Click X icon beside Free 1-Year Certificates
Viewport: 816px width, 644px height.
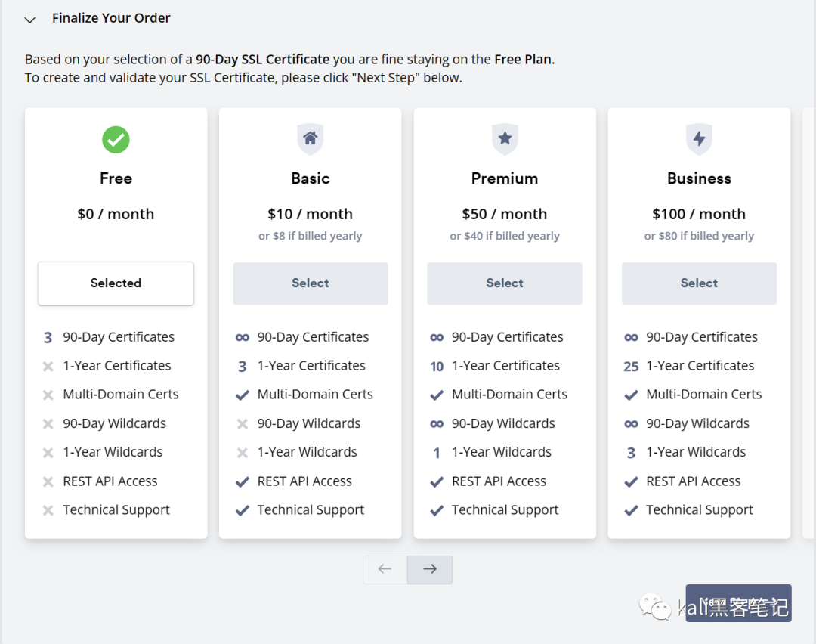click(48, 367)
